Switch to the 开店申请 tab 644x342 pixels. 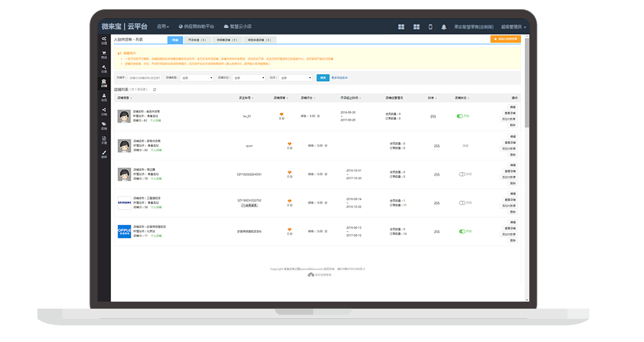pos(197,40)
